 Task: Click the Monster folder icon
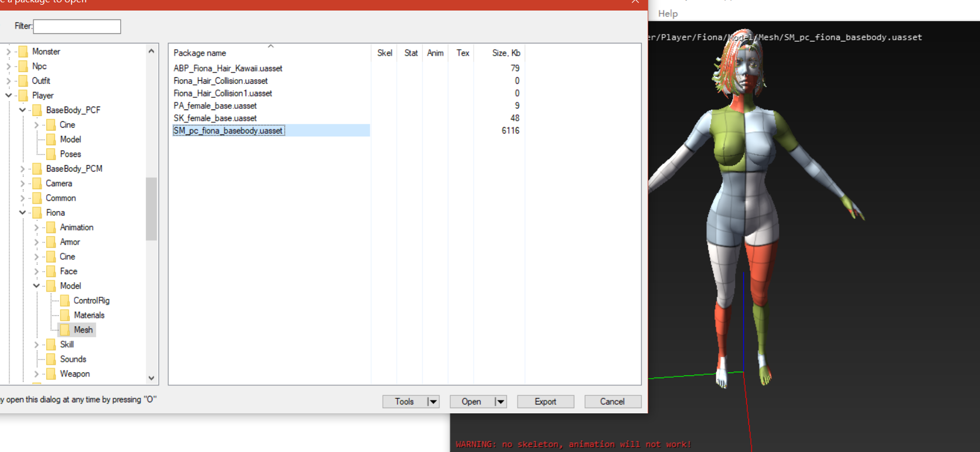(23, 52)
